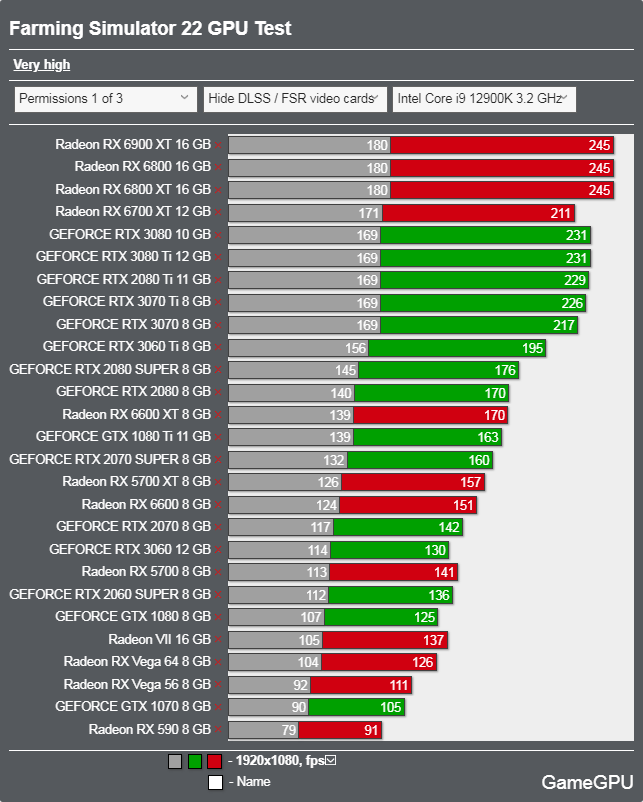Screen dimensions: 643x802
Task: Open the Hide DLSS / FSR video cards dropdown
Action: [295, 99]
